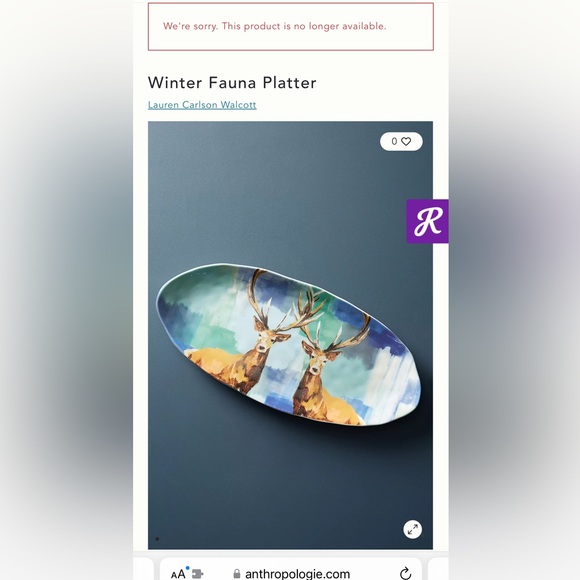The image size is (580, 580).
Task: Select the first image carousel dot
Action: [157, 539]
